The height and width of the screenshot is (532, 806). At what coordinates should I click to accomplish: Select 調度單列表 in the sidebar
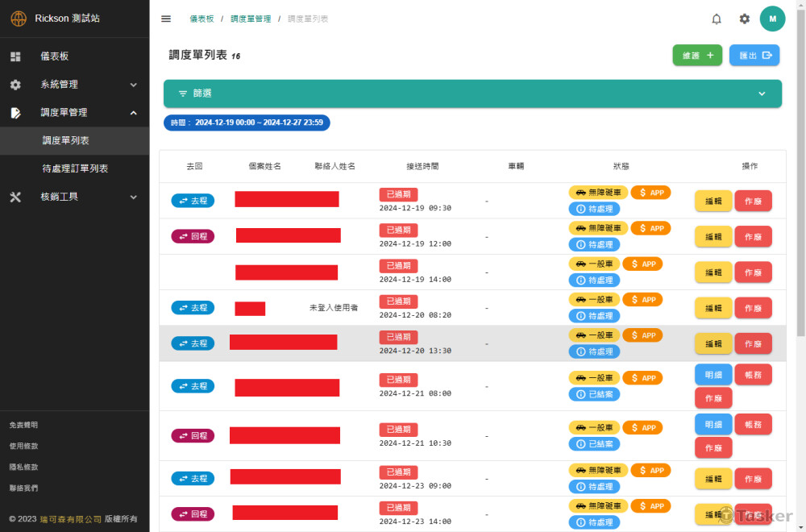(x=66, y=140)
